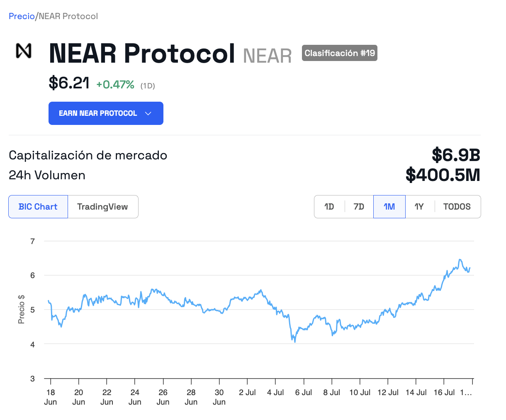Image resolution: width=506 pixels, height=420 pixels.
Task: Click the NEAR Protocol logo icon
Action: (x=24, y=51)
